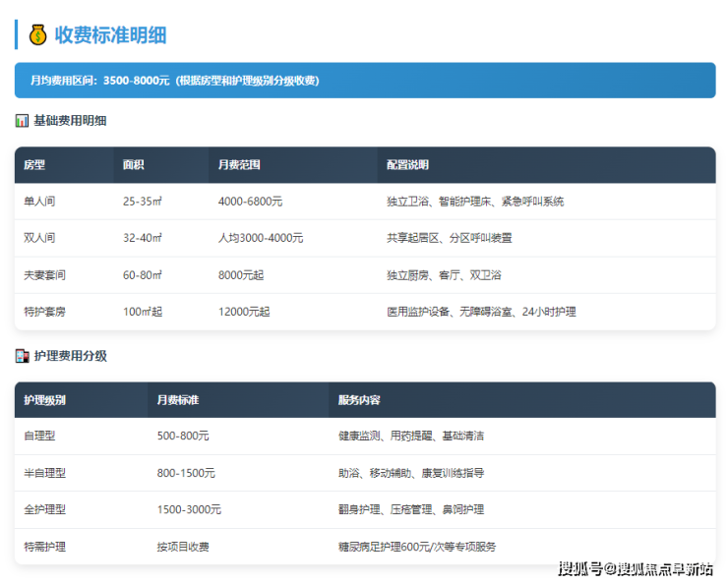Image resolution: width=728 pixels, height=584 pixels.
Task: Select the 月费范围 column header
Action: coord(239,165)
